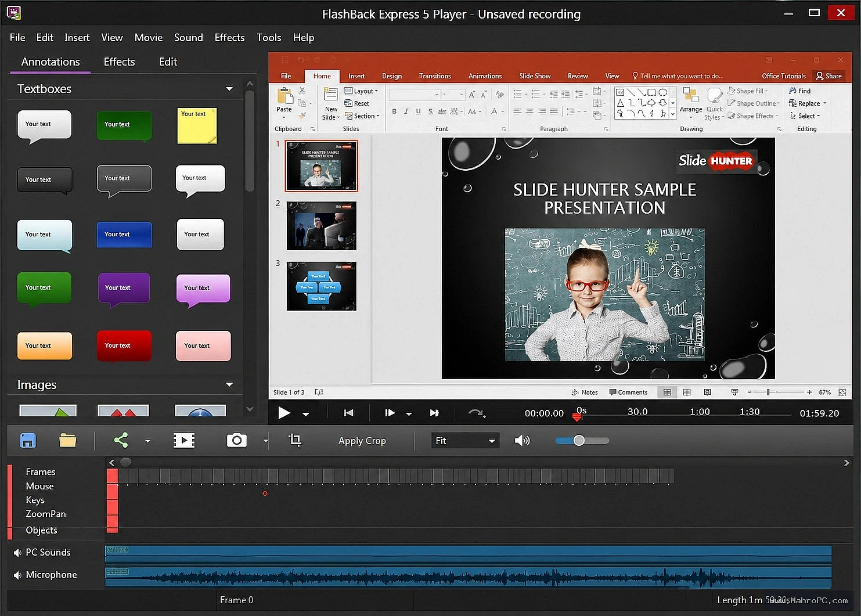Open the Fit zoom dropdown
The width and height of the screenshot is (861, 616).
tap(464, 441)
